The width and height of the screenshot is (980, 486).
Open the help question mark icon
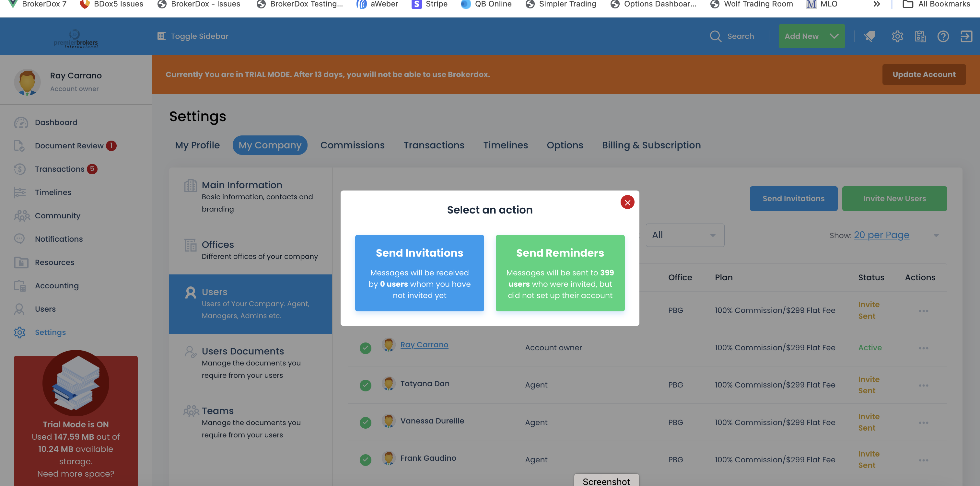[943, 36]
